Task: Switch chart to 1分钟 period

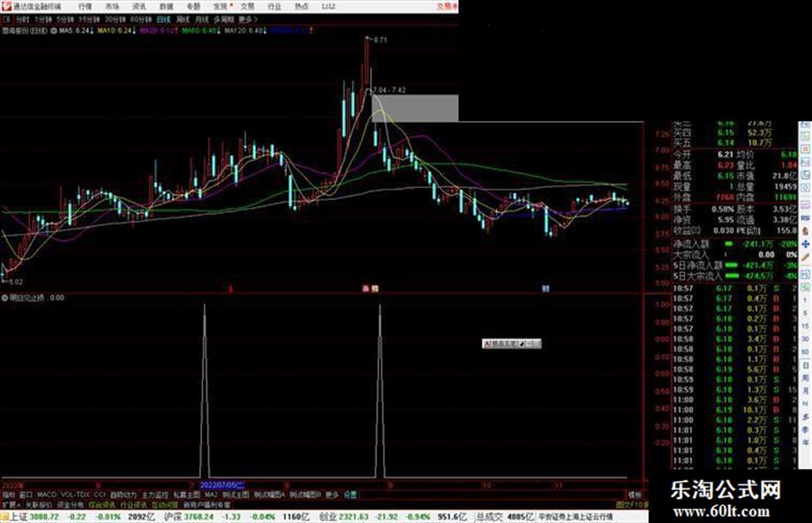Action: tap(43, 20)
